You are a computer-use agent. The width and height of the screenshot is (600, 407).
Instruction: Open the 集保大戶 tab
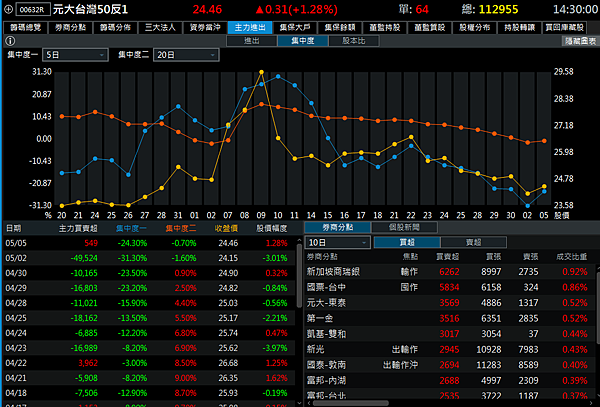296,27
